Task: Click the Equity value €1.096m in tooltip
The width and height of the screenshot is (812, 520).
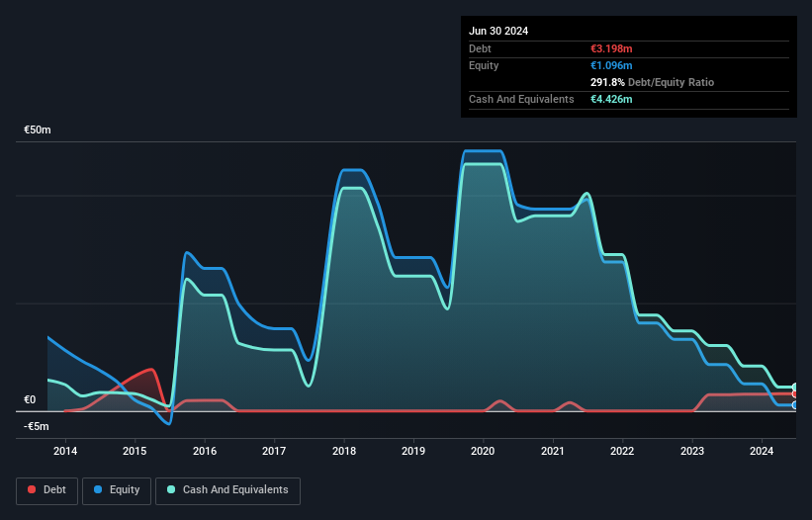Action: (611, 65)
